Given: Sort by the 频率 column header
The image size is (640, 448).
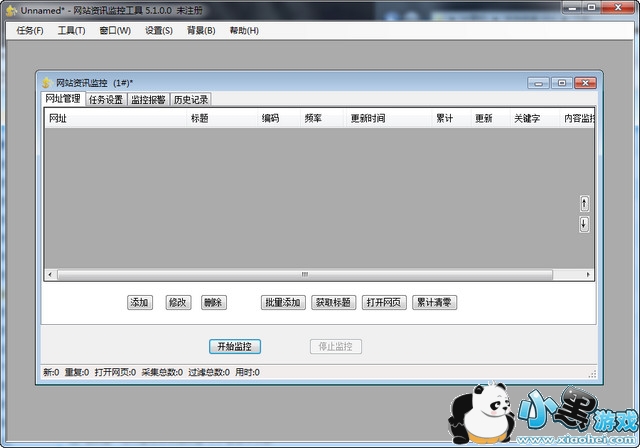Looking at the screenshot, I should tap(322, 118).
